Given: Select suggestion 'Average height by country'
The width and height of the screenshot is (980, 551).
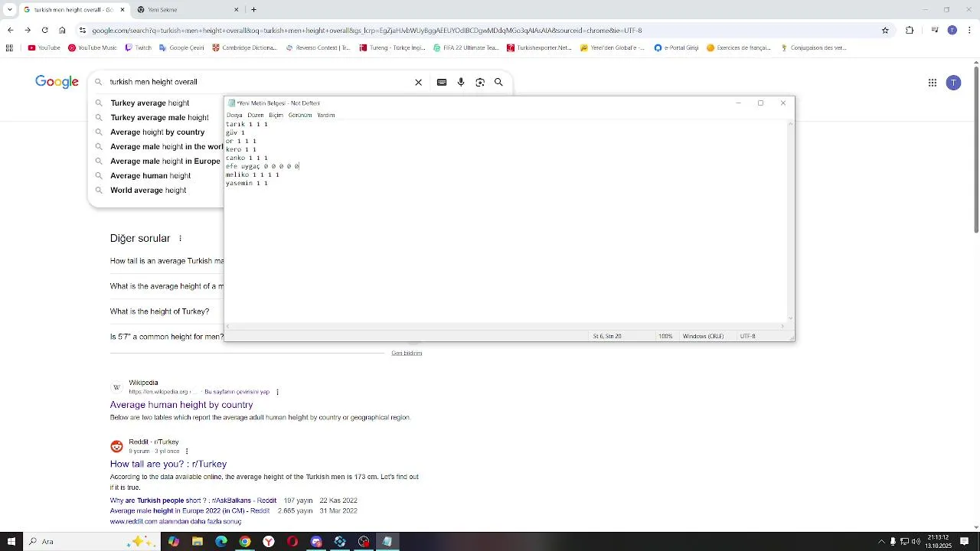Looking at the screenshot, I should pos(157,132).
